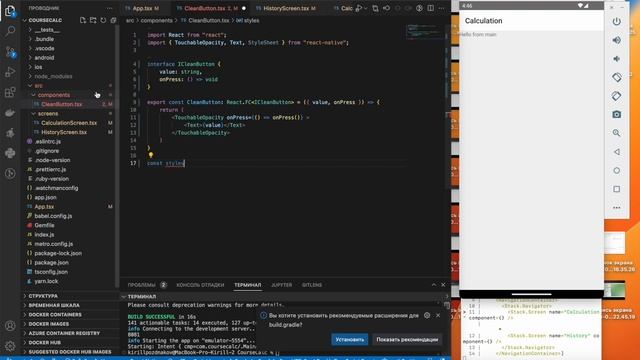This screenshot has height=360, width=640.
Task: Open Run and Debug view
Action: [10, 72]
